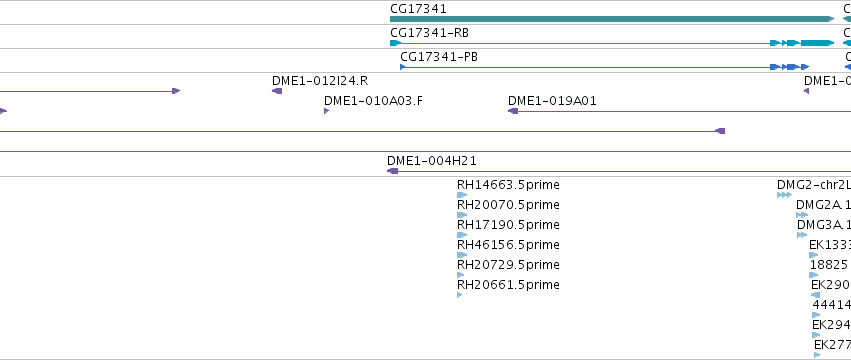Open the DME1-004H21 label
This screenshot has height=360, width=851.
coord(432,161)
